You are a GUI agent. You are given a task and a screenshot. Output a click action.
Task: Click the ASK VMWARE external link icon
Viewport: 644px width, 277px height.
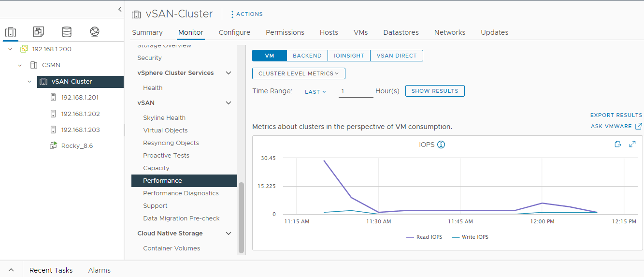pyautogui.click(x=639, y=126)
